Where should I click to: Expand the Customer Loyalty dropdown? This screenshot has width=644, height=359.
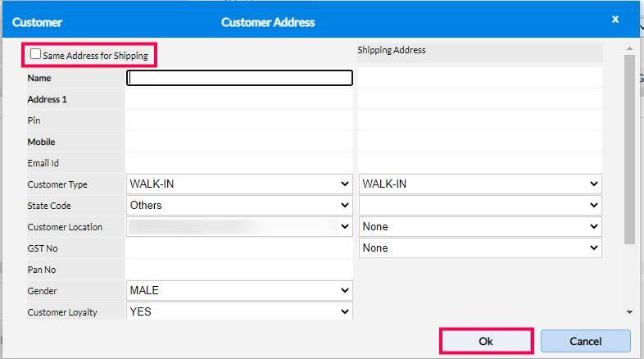click(x=239, y=311)
